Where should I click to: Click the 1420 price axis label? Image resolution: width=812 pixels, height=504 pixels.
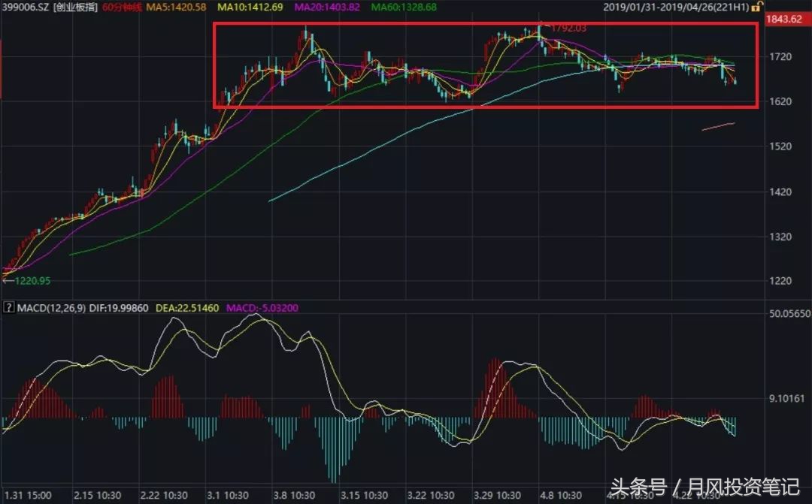[780, 192]
